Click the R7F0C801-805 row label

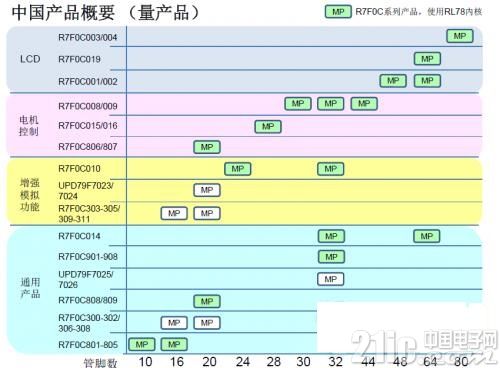88,345
